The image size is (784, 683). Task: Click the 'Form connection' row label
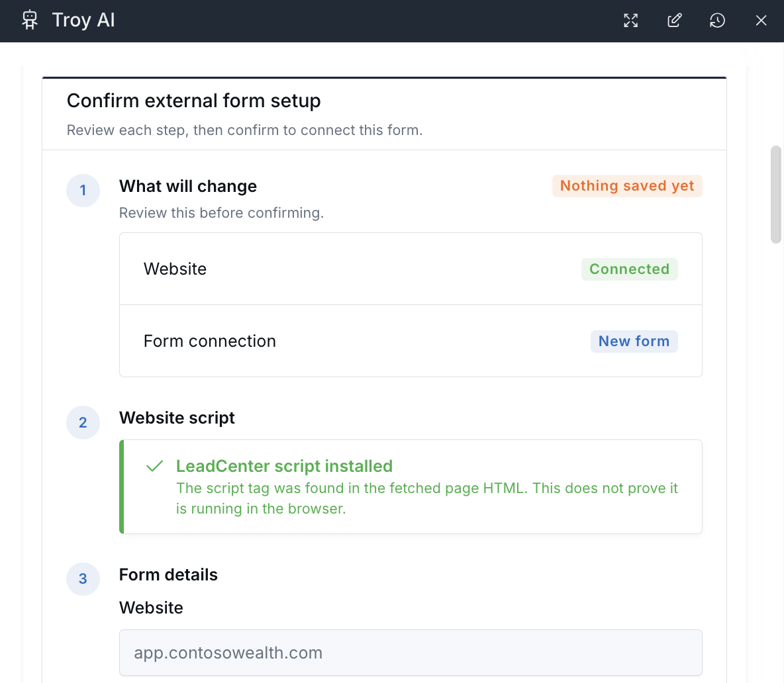(x=209, y=341)
